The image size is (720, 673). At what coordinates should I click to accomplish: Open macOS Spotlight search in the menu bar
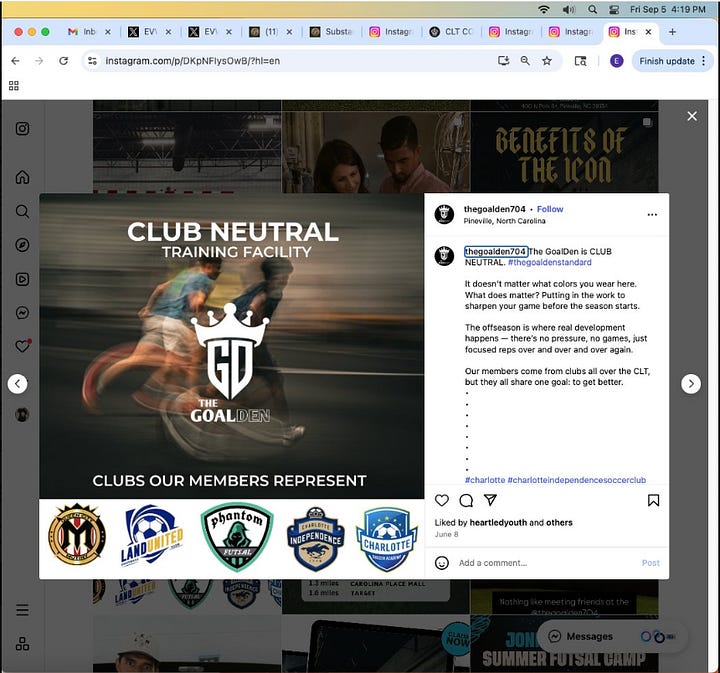click(593, 9)
